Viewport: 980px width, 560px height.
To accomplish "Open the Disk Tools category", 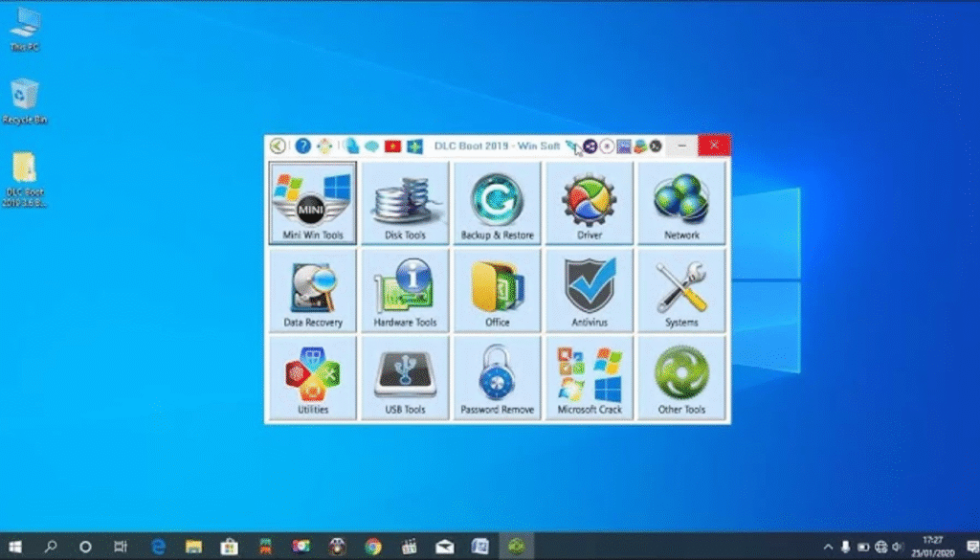I will (405, 204).
